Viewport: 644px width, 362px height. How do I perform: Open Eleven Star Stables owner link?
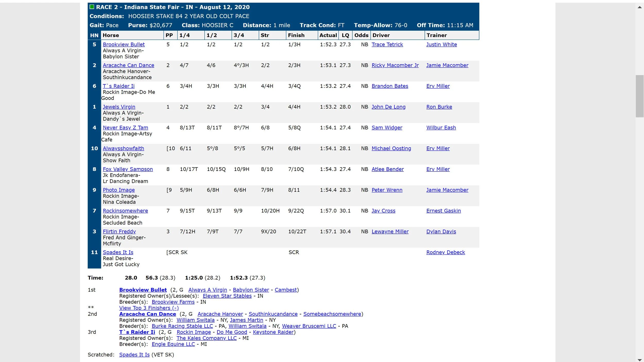tap(227, 296)
